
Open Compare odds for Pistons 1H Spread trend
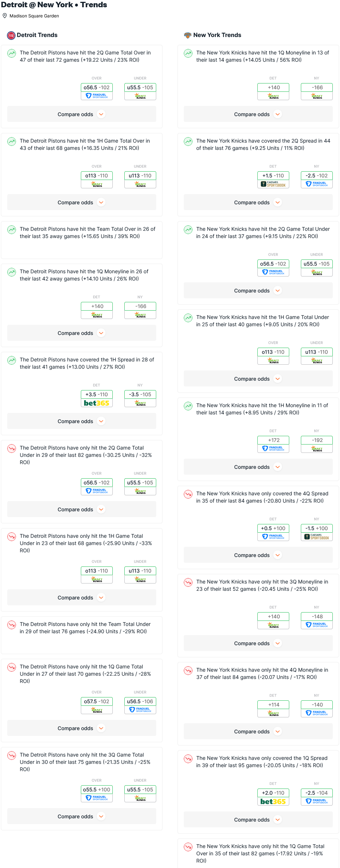82,421
